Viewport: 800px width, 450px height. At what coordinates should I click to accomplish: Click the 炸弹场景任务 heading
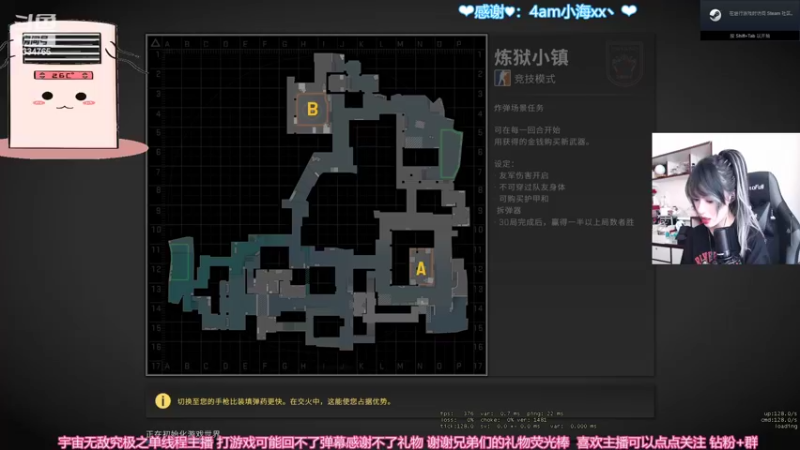pos(518,108)
